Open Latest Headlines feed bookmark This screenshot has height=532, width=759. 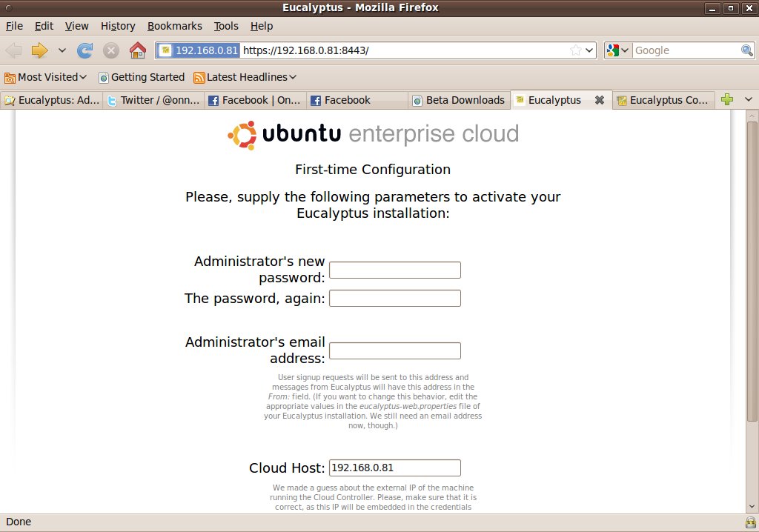(245, 78)
